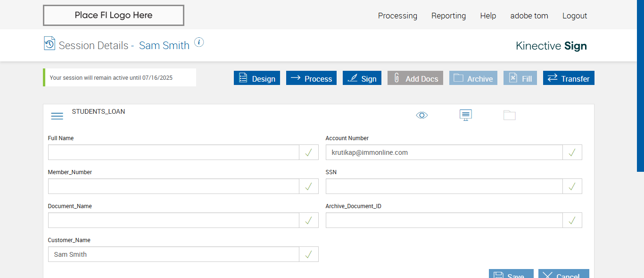Click the Archive folder button
This screenshot has width=644, height=278.
click(x=473, y=78)
